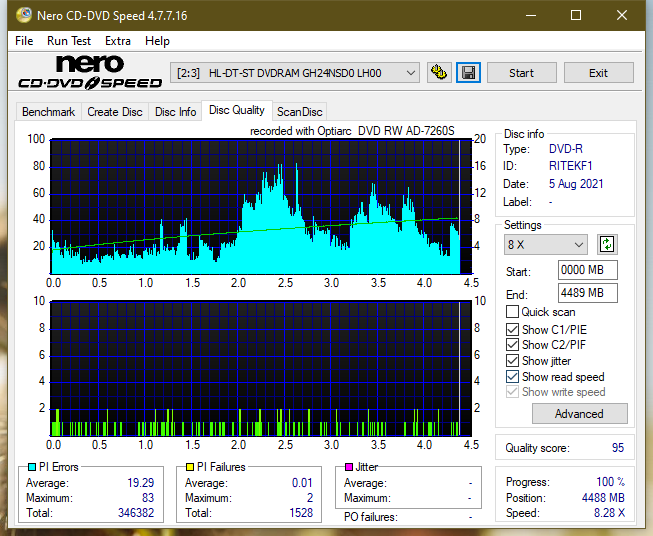Open the Run Test menu
Screen dimensions: 653x536
(x=69, y=41)
